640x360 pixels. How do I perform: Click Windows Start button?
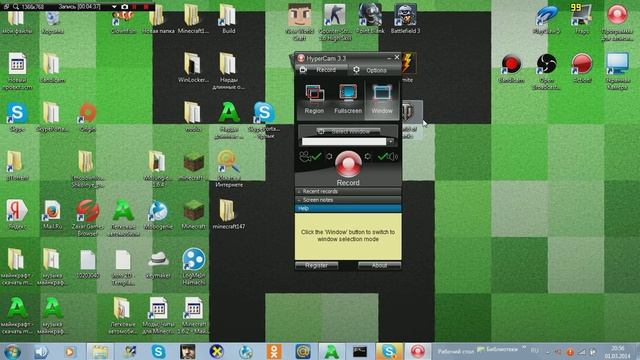click(x=12, y=351)
